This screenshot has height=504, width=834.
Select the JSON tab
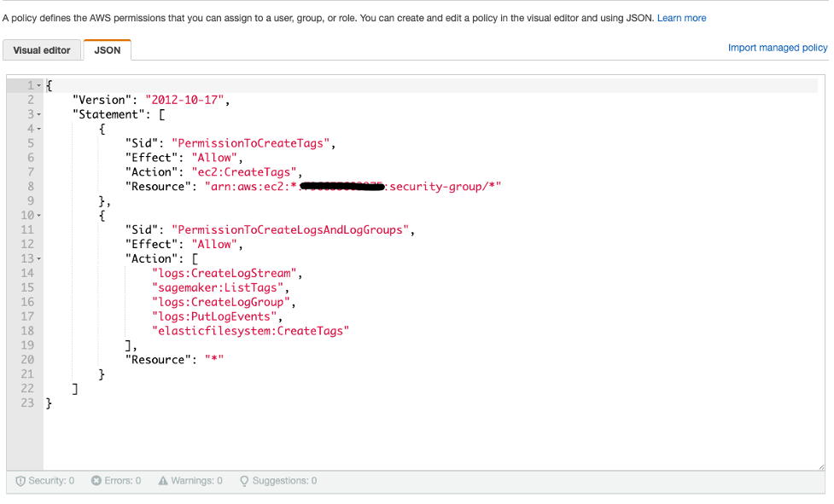point(107,49)
